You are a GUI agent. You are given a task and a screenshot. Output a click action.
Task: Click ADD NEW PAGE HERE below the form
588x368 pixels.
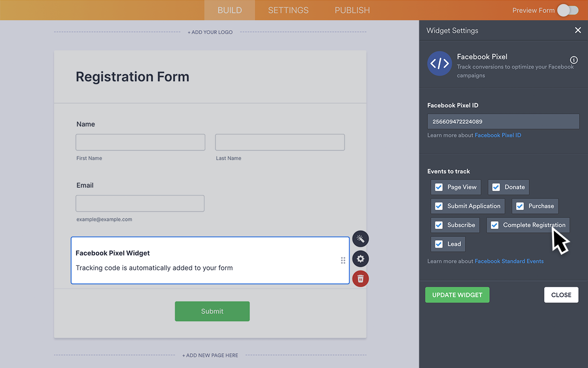tap(210, 355)
